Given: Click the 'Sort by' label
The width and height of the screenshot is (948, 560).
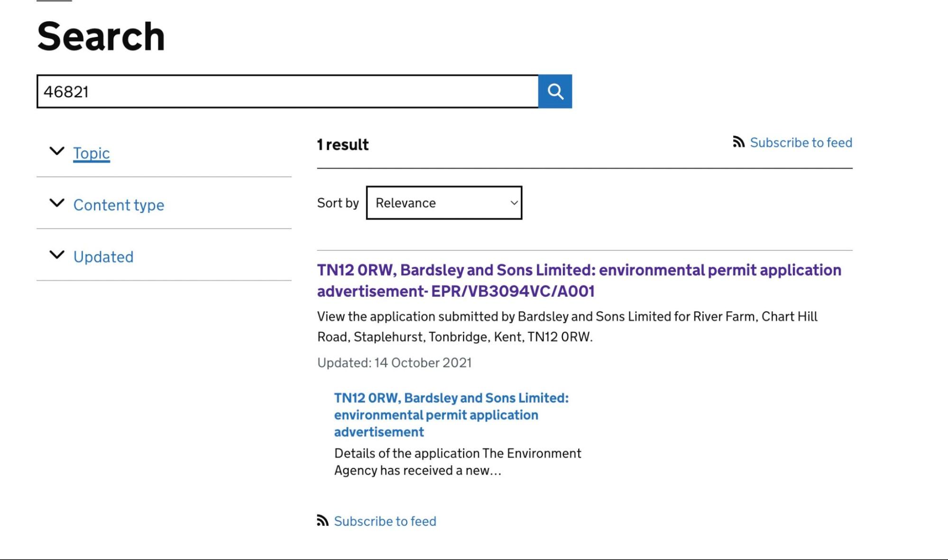Looking at the screenshot, I should [x=338, y=202].
